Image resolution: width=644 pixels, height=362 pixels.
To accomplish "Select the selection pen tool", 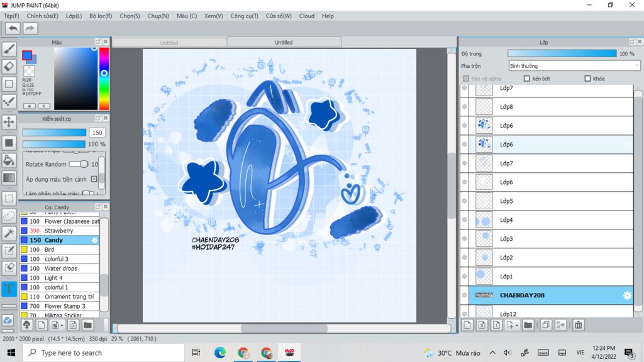I will pyautogui.click(x=9, y=250).
